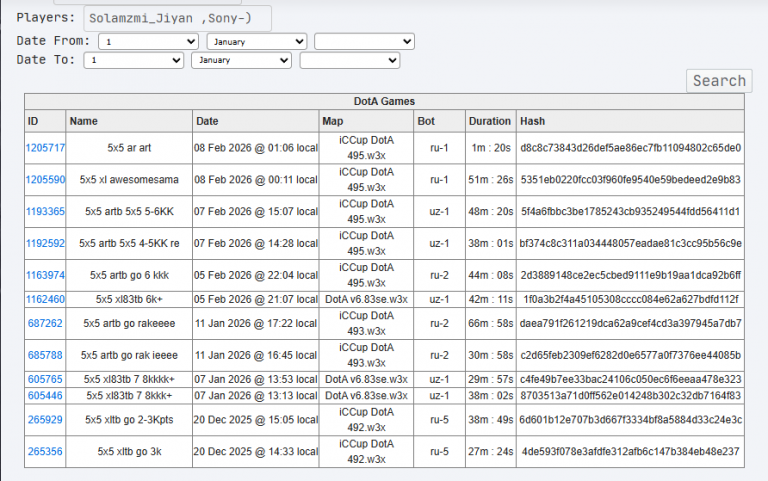
Task: Open game ID 1162460
Action: tap(45, 299)
